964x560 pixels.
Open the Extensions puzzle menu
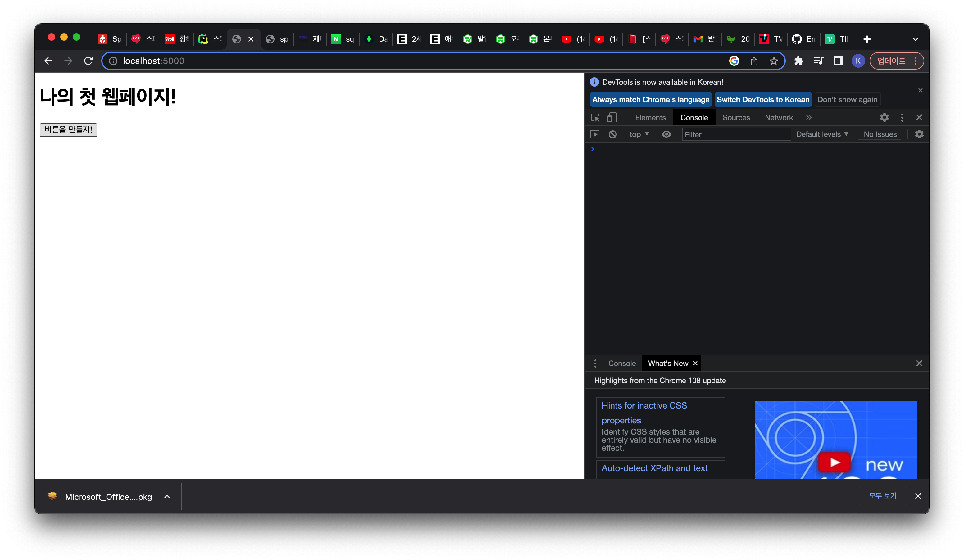[798, 61]
